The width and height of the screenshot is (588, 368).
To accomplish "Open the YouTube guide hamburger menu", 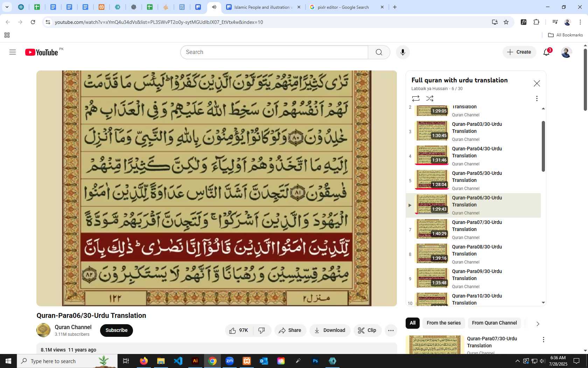I will (x=13, y=52).
